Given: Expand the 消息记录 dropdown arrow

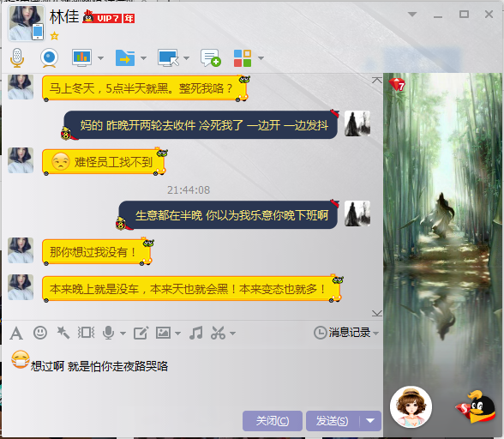Looking at the screenshot, I should click(376, 334).
